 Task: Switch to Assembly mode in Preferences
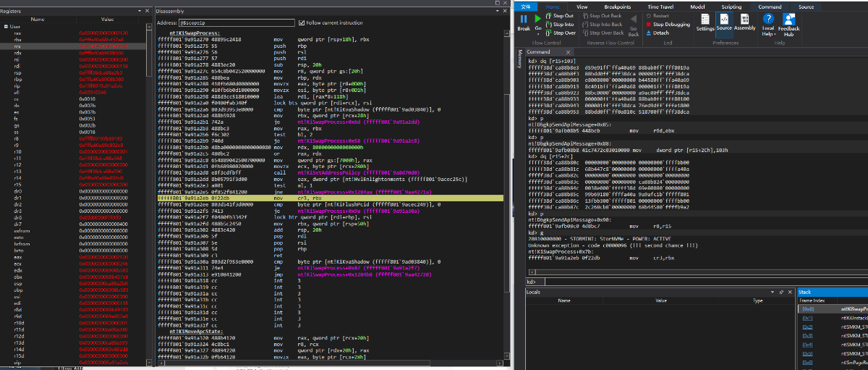pos(744,22)
